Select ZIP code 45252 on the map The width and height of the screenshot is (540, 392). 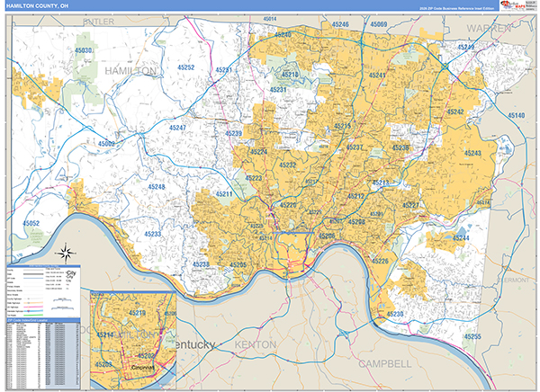click(186, 67)
